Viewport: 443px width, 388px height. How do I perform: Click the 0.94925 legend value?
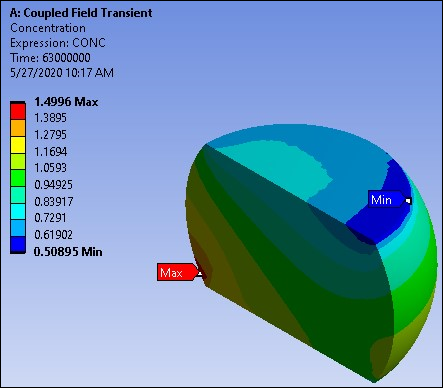pos(53,184)
